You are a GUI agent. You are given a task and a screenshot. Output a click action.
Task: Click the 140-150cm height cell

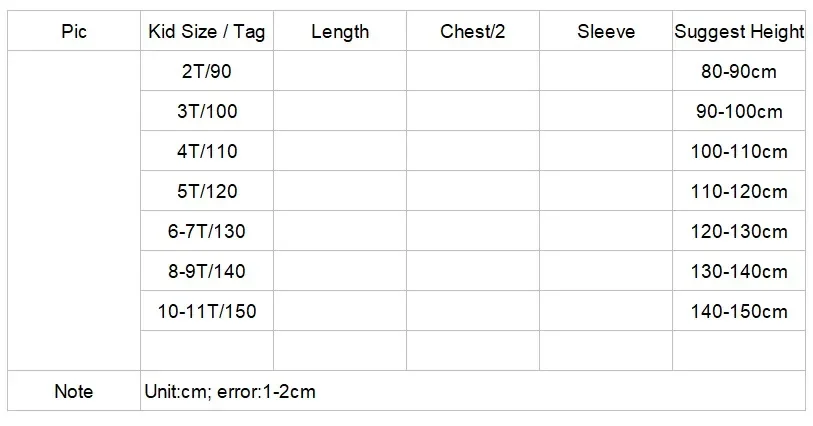click(739, 311)
